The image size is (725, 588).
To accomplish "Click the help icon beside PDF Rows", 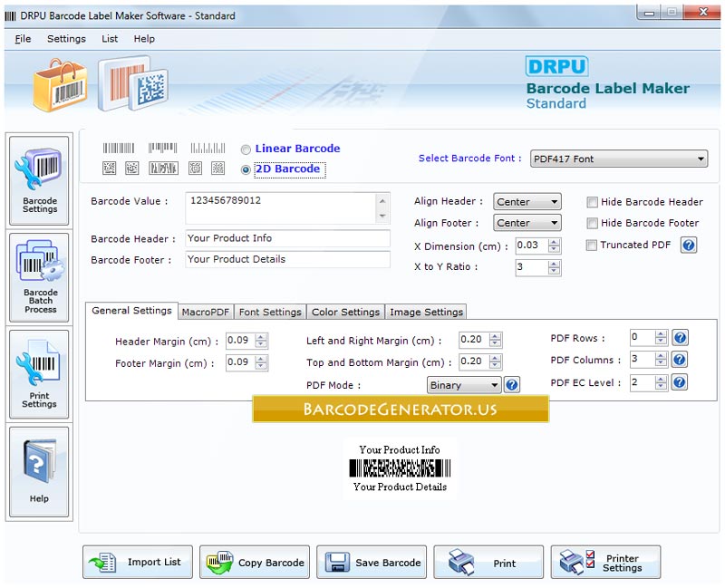I will (680, 337).
